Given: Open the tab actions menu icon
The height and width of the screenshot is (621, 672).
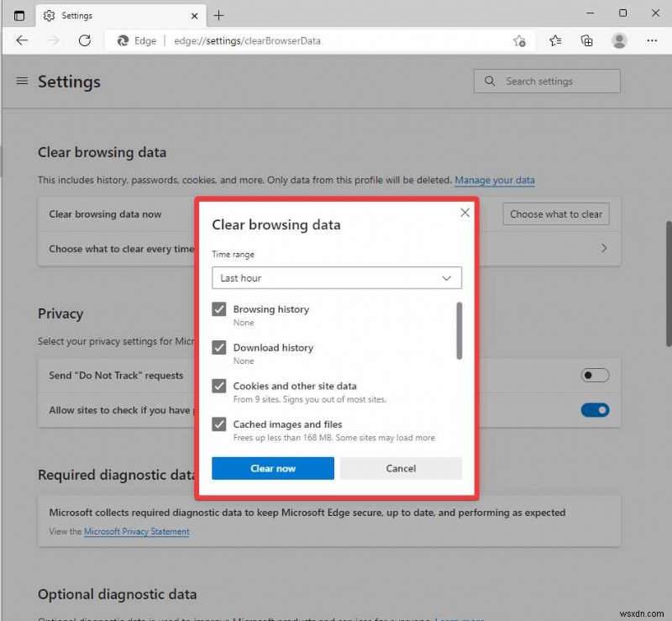Looking at the screenshot, I should point(19,15).
